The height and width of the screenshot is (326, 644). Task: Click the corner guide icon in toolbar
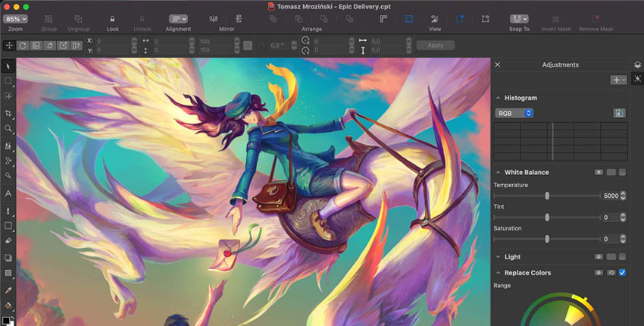point(383,19)
